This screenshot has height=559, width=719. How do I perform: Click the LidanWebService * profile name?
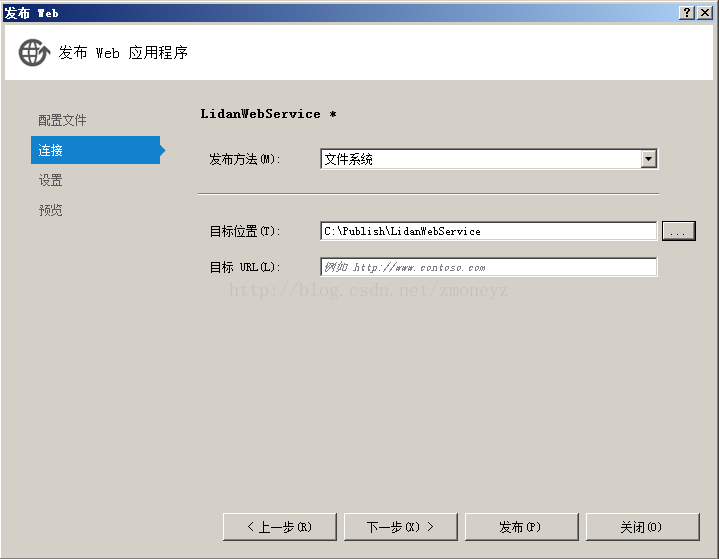tap(269, 114)
